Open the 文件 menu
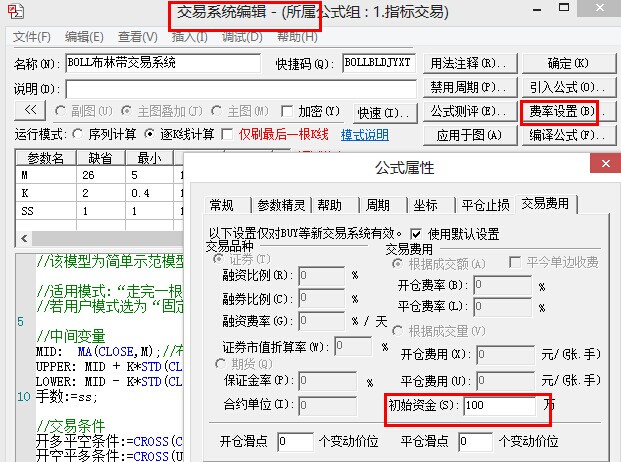This screenshot has height=462, width=621. [x=32, y=37]
